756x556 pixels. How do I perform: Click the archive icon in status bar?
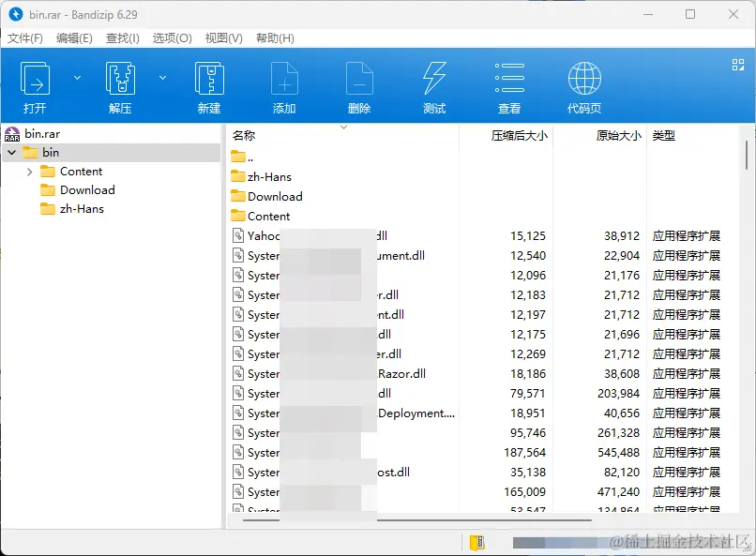(477, 543)
